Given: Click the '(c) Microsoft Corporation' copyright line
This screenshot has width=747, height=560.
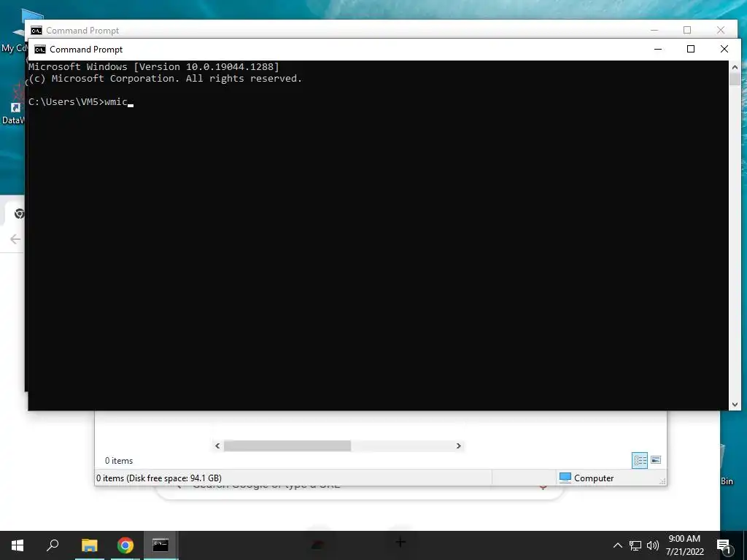Looking at the screenshot, I should 166,79.
